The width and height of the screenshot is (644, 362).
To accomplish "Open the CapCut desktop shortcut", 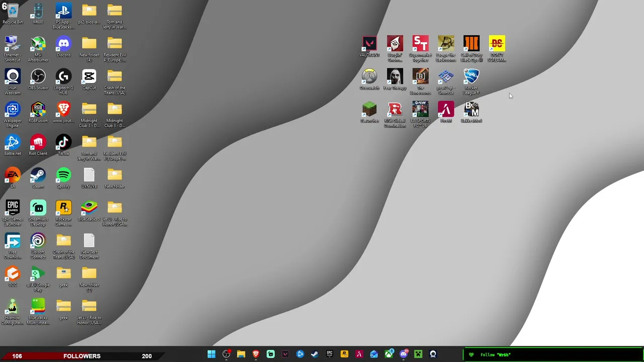I will 89,79.
